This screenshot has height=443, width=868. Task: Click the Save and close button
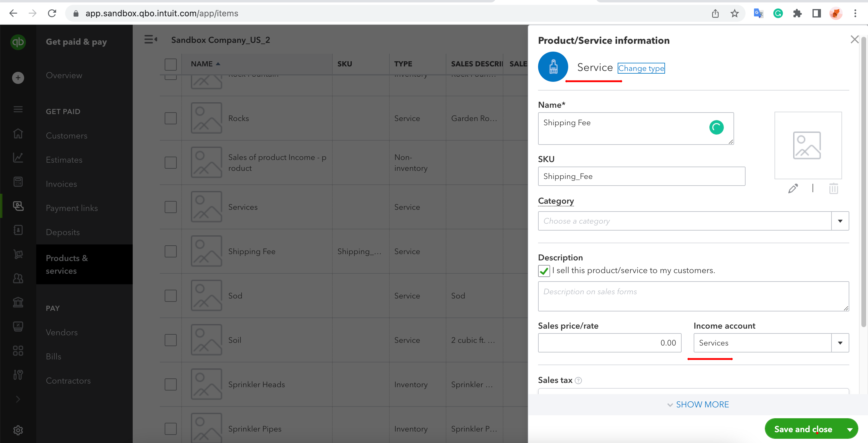tap(803, 429)
